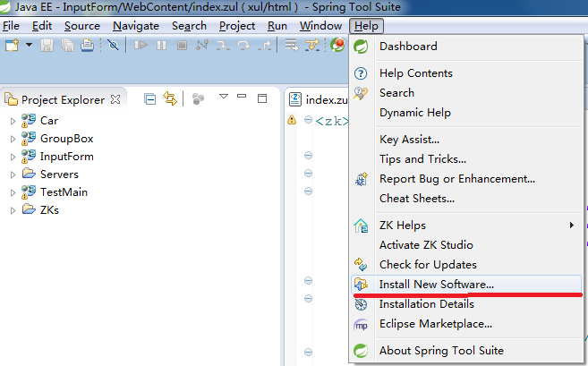Open the Project menu
588x366 pixels.
click(237, 26)
